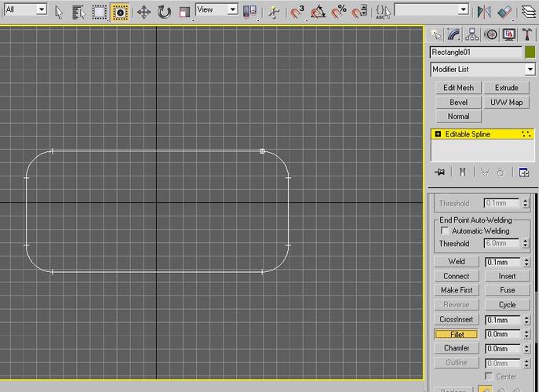Click the Select Object arrow tool
Screen dimensions: 539x392
(59, 12)
